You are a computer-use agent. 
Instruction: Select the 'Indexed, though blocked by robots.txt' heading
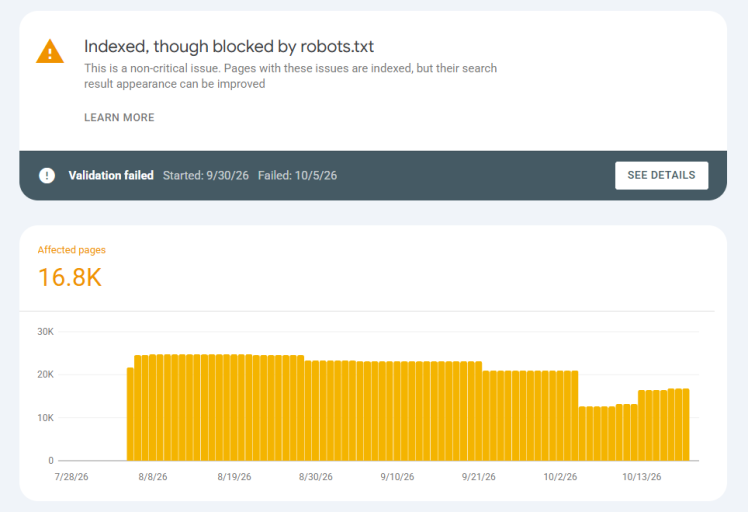[x=229, y=46]
